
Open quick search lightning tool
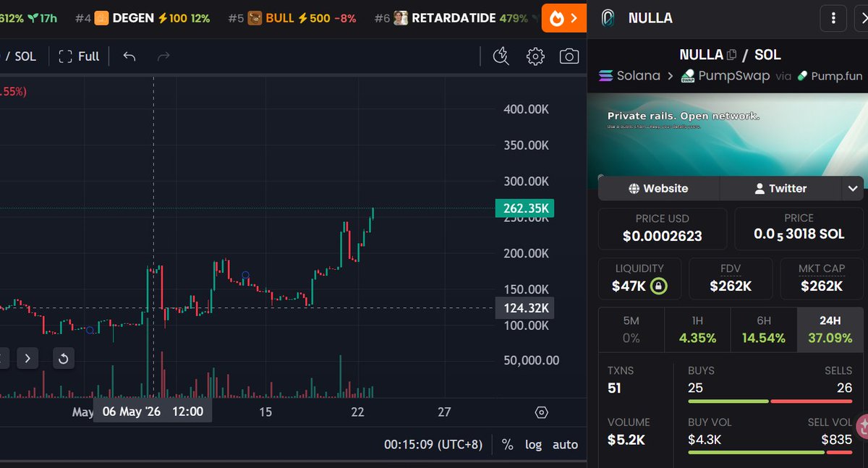[501, 56]
